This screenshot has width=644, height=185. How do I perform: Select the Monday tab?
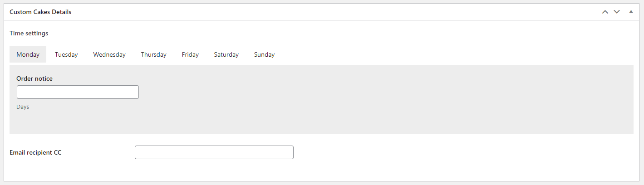pos(28,54)
